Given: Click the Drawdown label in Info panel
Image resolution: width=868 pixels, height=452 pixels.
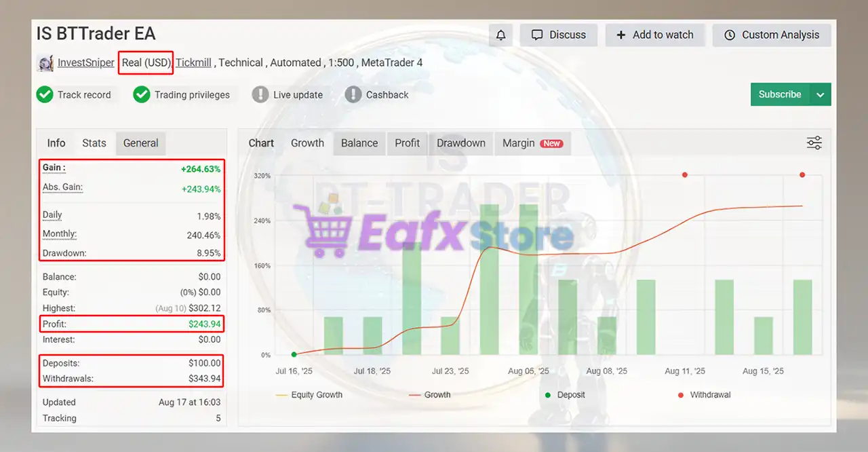Looking at the screenshot, I should coord(64,253).
